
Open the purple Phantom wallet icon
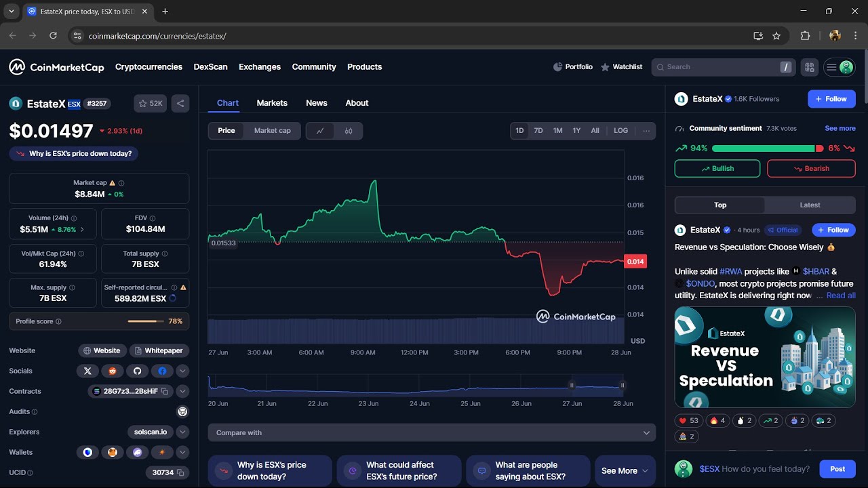pyautogui.click(x=137, y=452)
